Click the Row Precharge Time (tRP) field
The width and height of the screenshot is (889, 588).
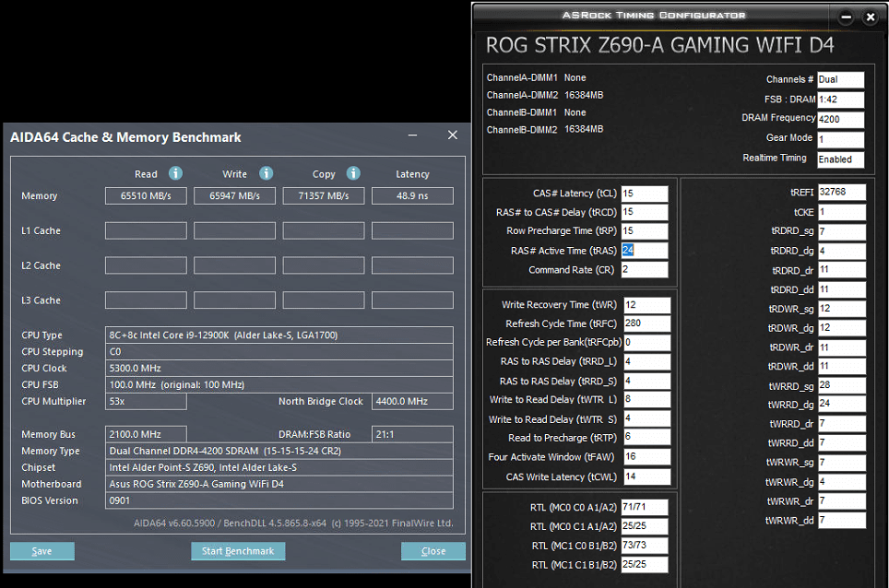coord(645,231)
